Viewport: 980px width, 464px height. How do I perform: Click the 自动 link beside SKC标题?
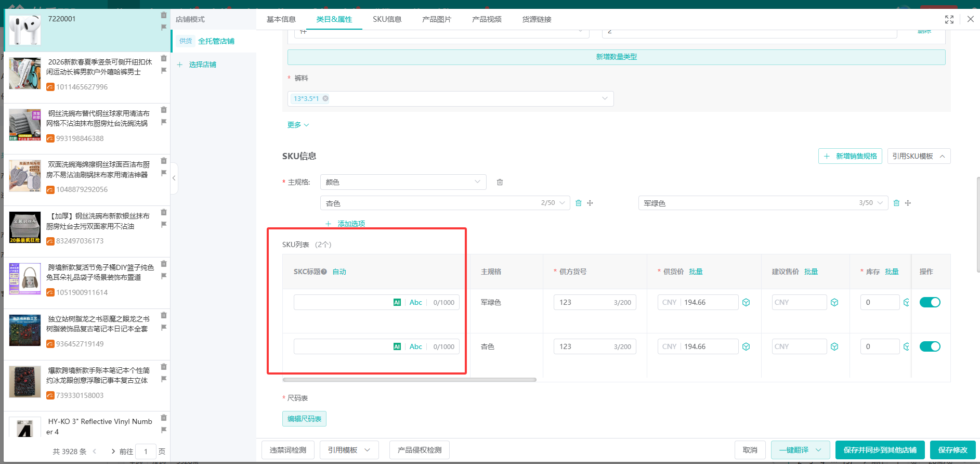339,272
